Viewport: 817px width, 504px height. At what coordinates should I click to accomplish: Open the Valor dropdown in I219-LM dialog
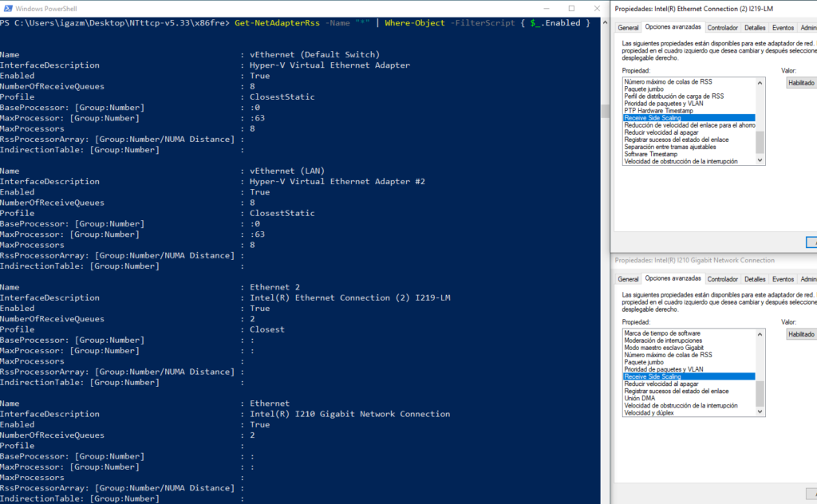(x=800, y=82)
